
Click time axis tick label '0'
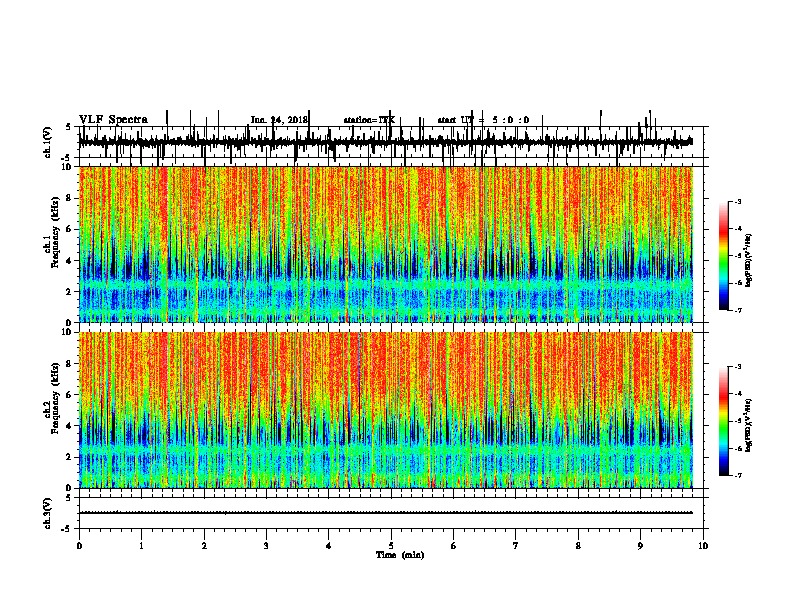[79, 546]
